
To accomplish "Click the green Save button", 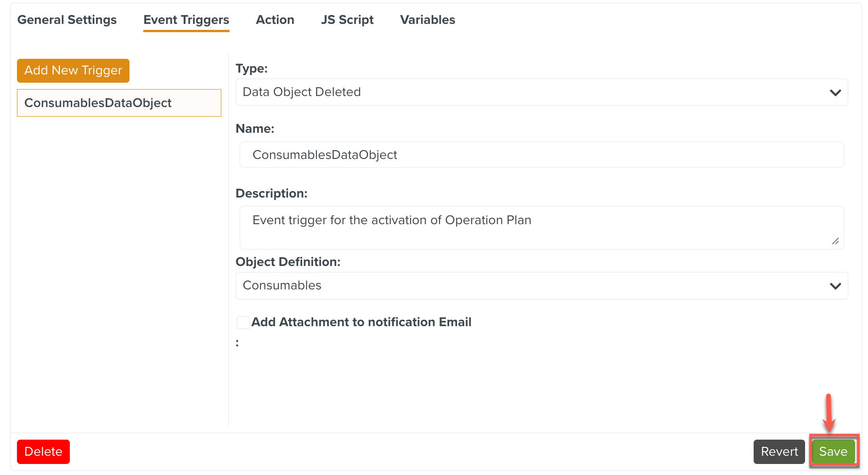I will pyautogui.click(x=833, y=452).
